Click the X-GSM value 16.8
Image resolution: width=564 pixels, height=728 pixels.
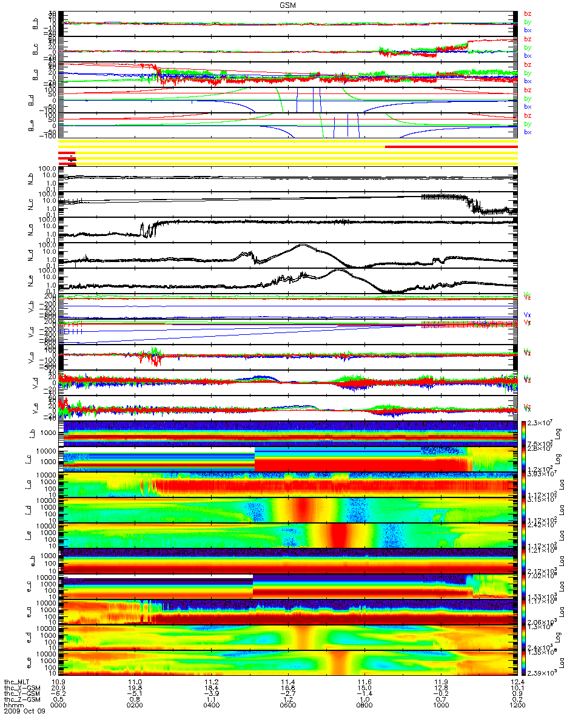coord(288,688)
